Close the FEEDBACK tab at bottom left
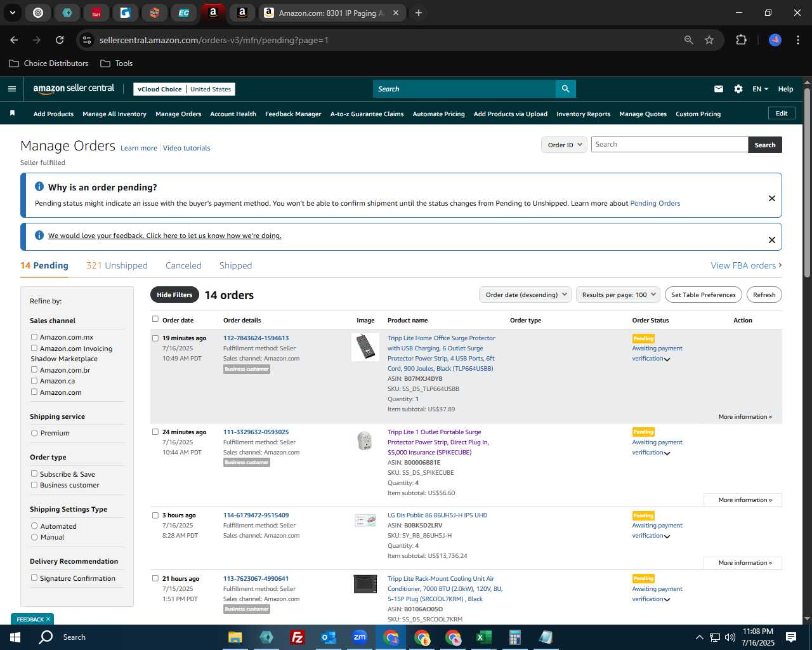The width and height of the screenshot is (812, 650). (48, 619)
